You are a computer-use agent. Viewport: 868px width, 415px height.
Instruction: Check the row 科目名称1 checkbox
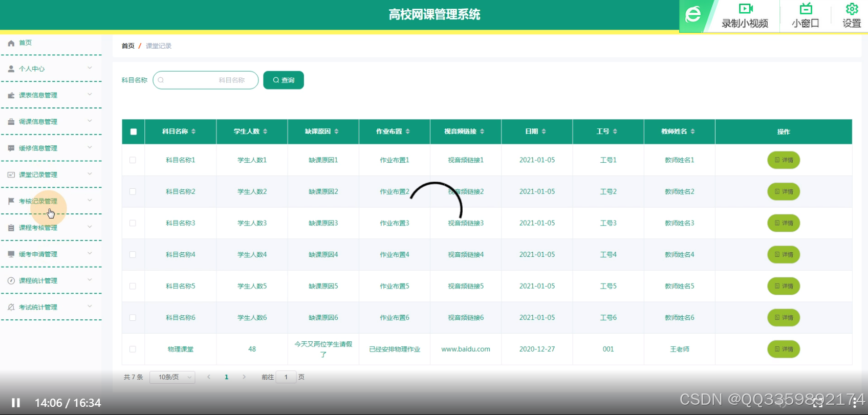click(133, 160)
